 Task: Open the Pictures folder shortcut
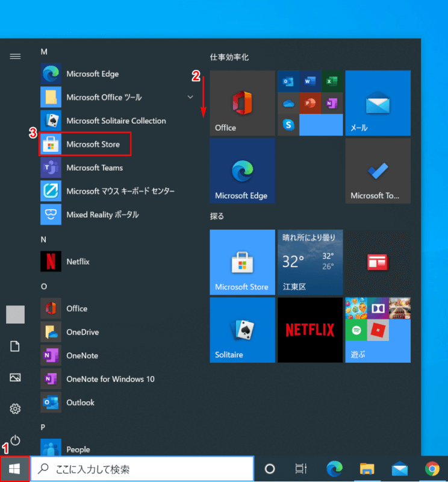pyautogui.click(x=15, y=377)
